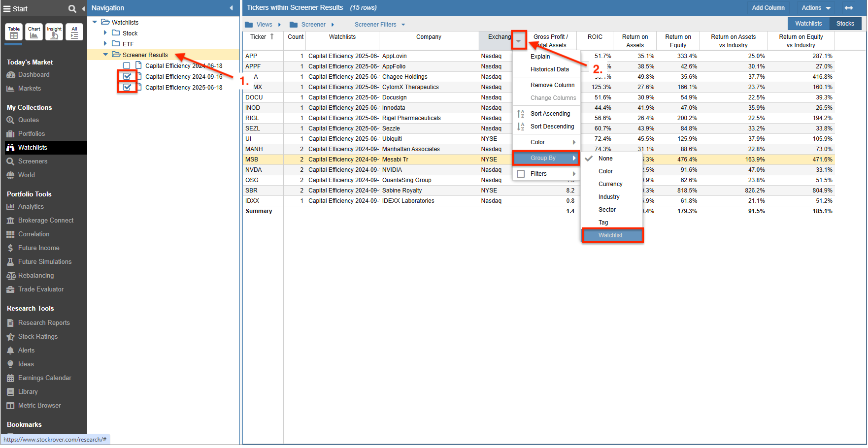Open the Exchange column dropdown arrow
This screenshot has width=868, height=448.
click(x=518, y=41)
